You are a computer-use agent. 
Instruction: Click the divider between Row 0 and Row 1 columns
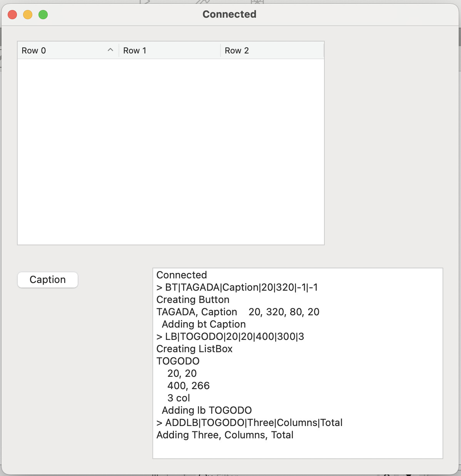118,50
